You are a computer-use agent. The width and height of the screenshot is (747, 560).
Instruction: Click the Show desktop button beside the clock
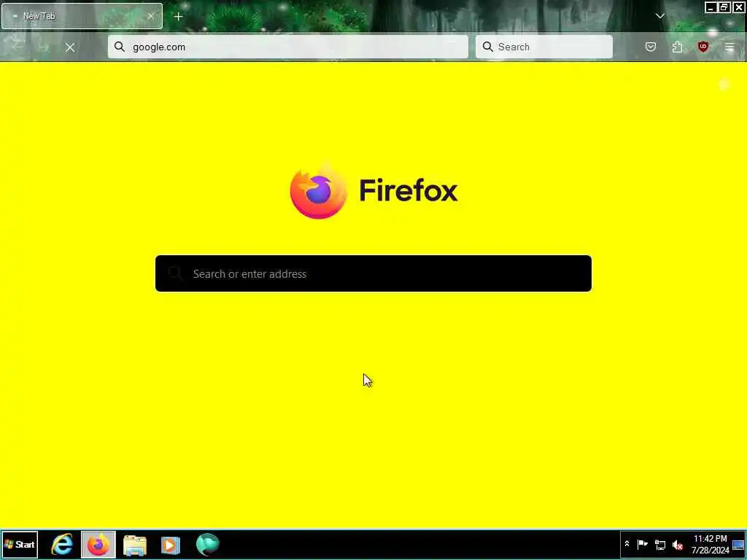[738, 544]
